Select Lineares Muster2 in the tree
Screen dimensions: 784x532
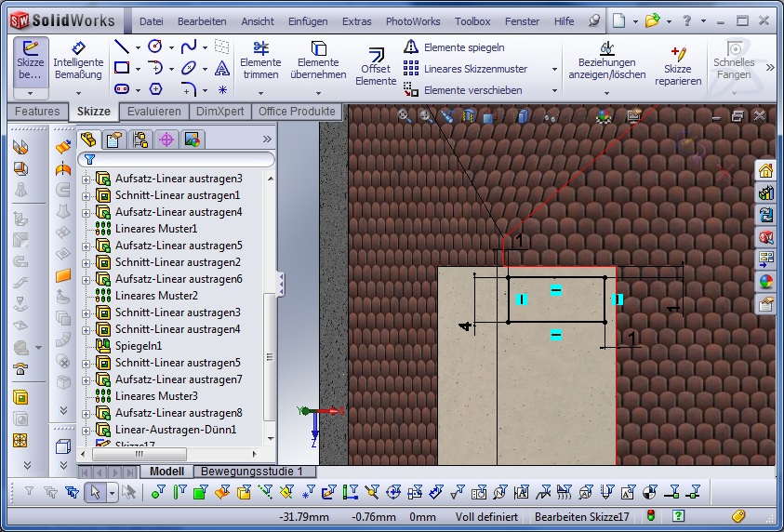point(156,296)
